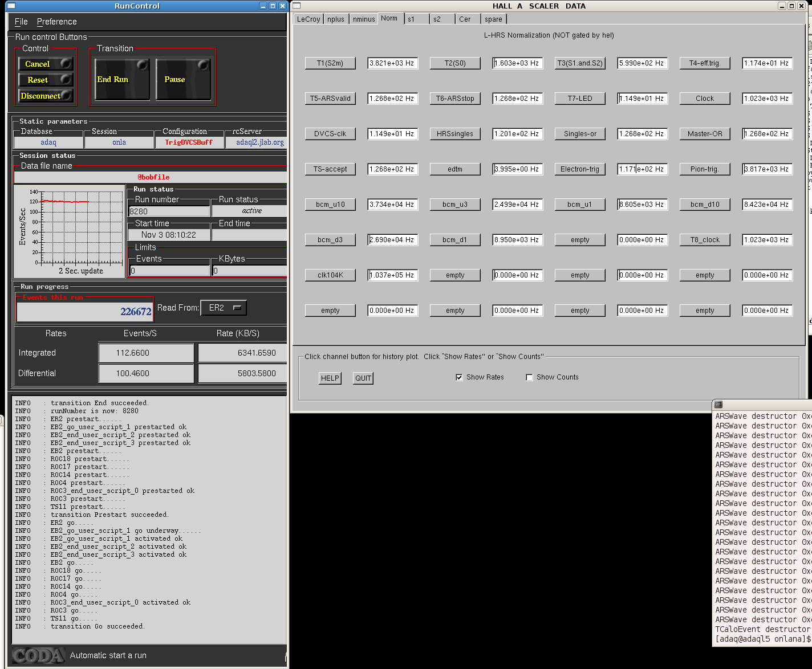
Task: Open HRSsingles channel history plot
Action: [455, 134]
